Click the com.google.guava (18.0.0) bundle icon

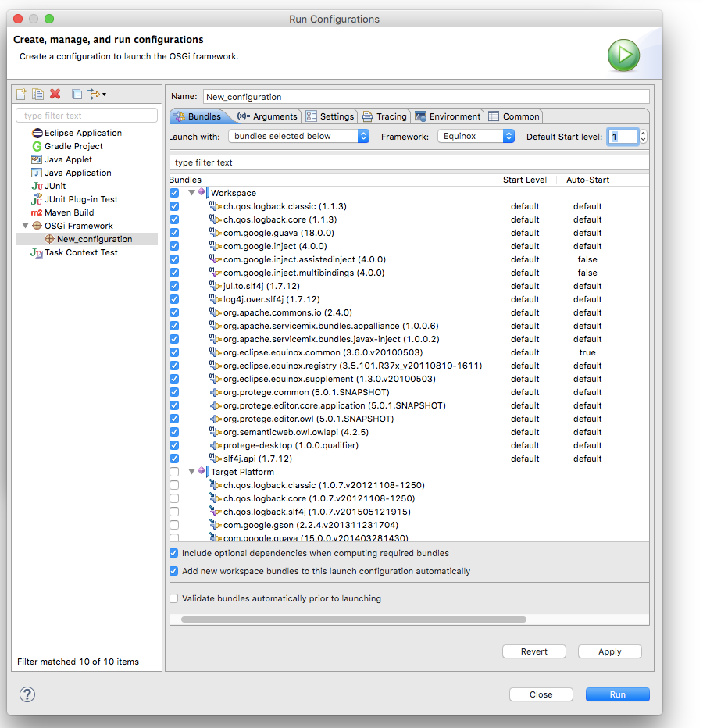tap(216, 233)
